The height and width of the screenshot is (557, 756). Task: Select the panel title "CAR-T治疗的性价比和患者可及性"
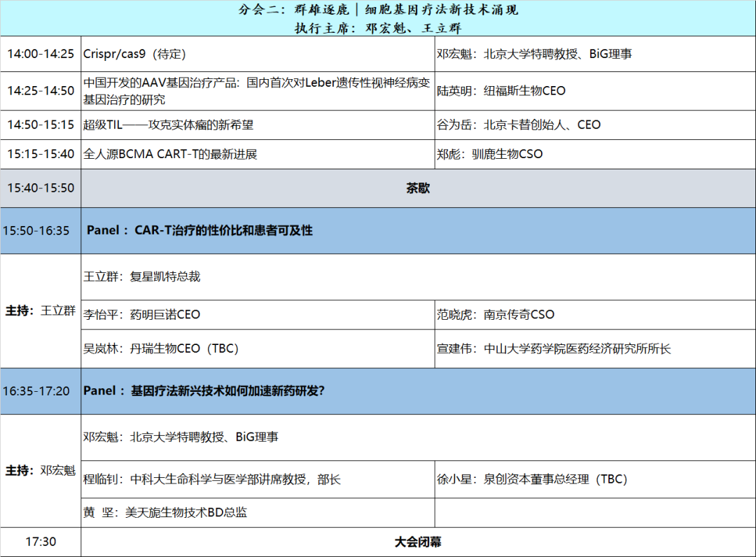(x=224, y=230)
